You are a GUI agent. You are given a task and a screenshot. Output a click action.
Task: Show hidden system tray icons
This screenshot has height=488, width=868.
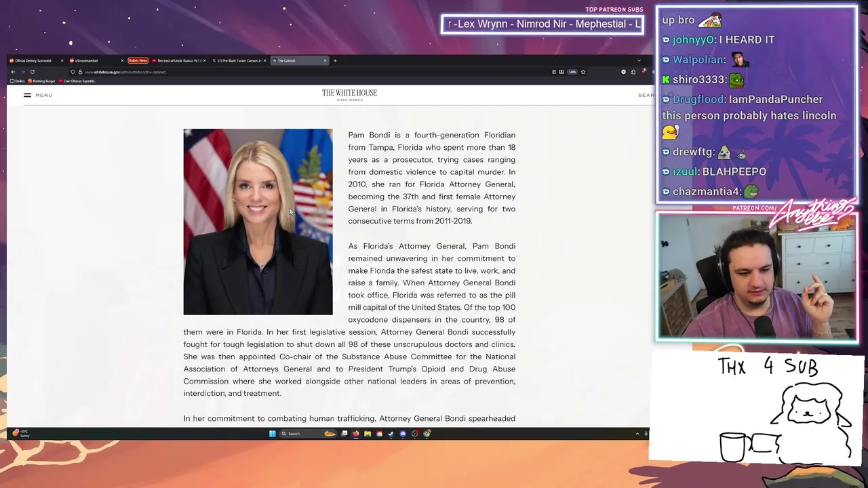point(637,434)
